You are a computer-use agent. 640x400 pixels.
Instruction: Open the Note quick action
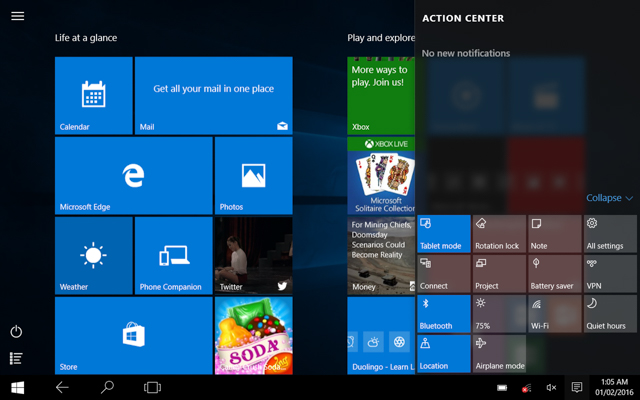(555, 234)
